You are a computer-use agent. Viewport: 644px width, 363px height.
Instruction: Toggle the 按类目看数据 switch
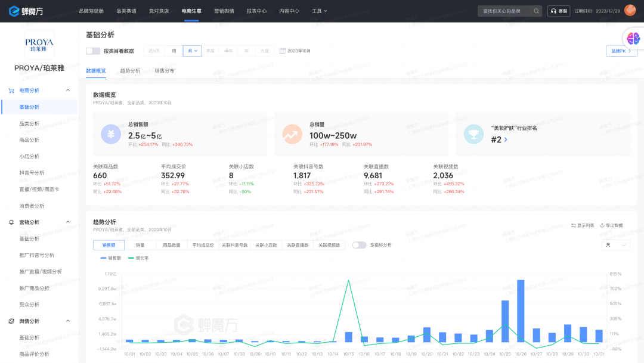point(93,51)
